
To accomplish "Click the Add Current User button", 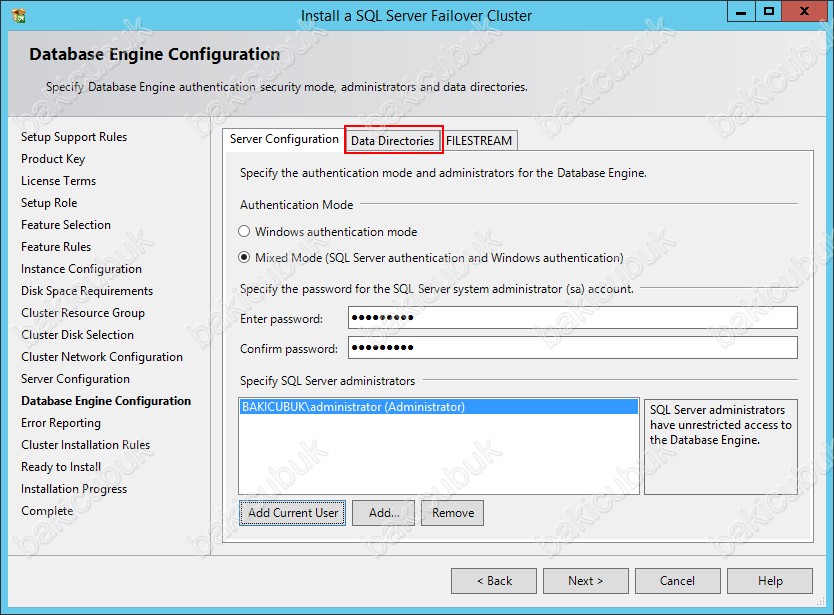I will (293, 513).
